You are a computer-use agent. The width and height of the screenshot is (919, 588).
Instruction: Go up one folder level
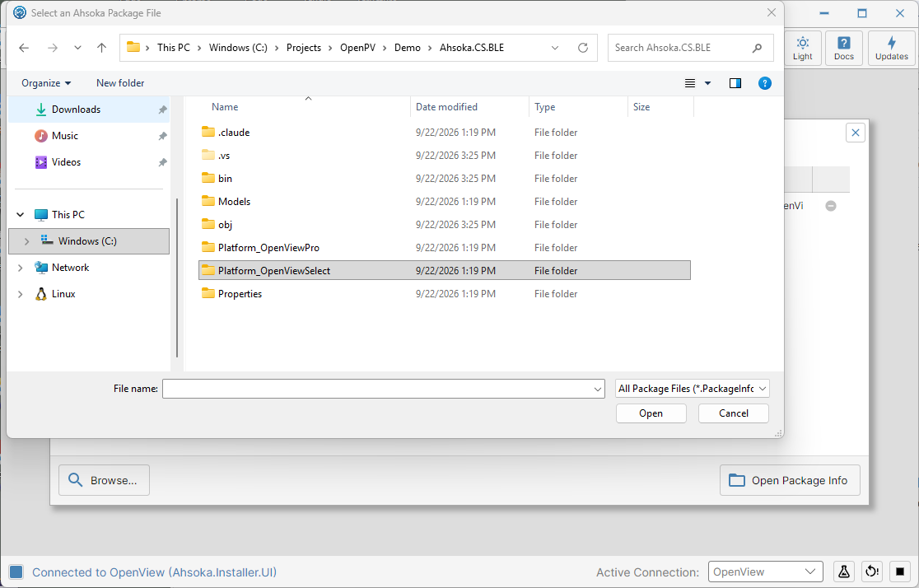coord(101,48)
